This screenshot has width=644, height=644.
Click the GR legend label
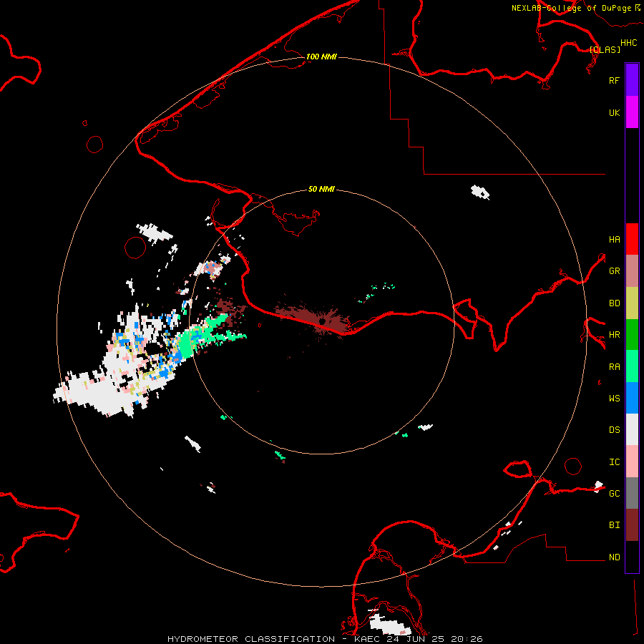pyautogui.click(x=614, y=271)
